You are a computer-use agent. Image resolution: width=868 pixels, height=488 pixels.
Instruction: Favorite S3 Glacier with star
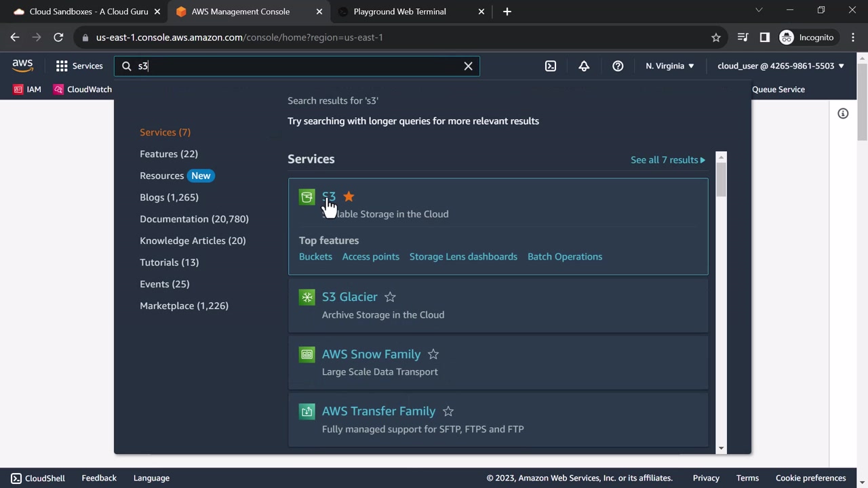(x=390, y=297)
